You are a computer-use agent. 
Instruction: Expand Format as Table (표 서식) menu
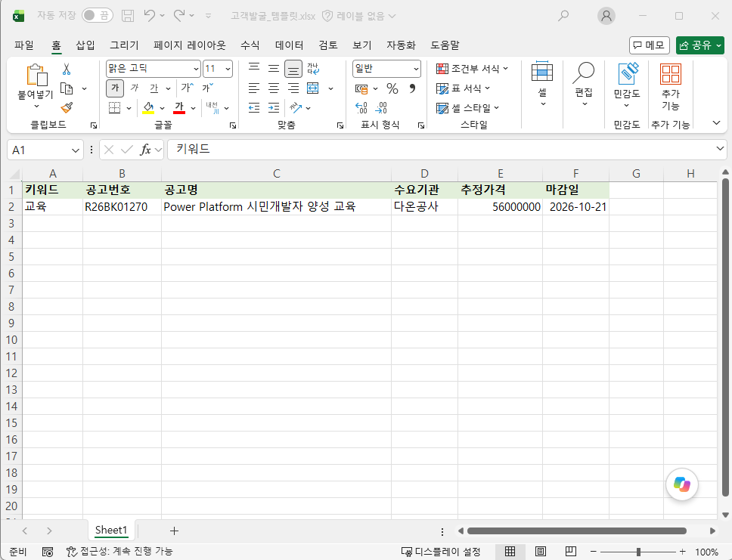click(463, 88)
